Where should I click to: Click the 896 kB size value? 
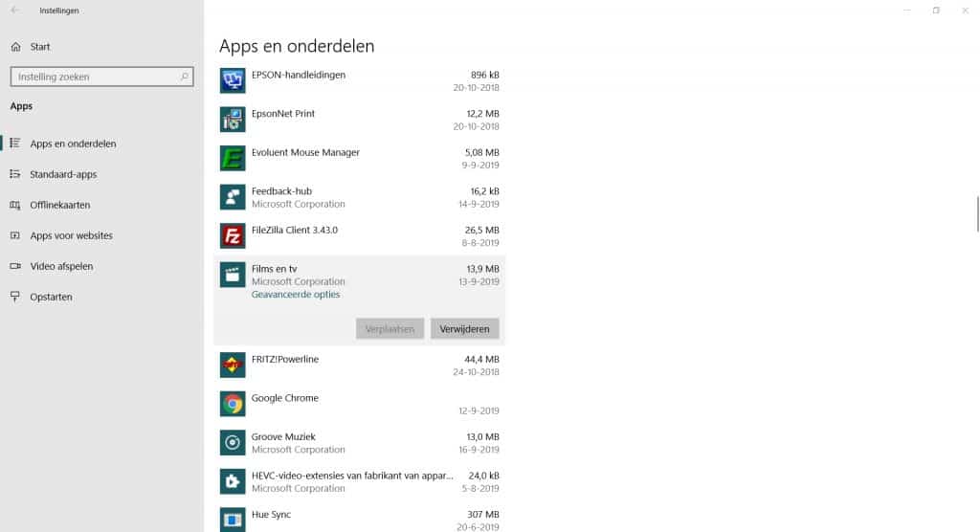pyautogui.click(x=485, y=75)
